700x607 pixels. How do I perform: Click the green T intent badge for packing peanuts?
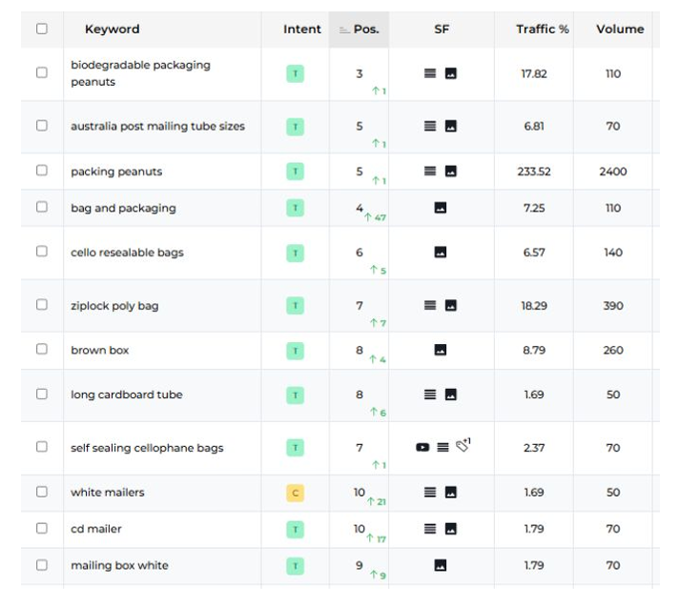[x=296, y=172]
